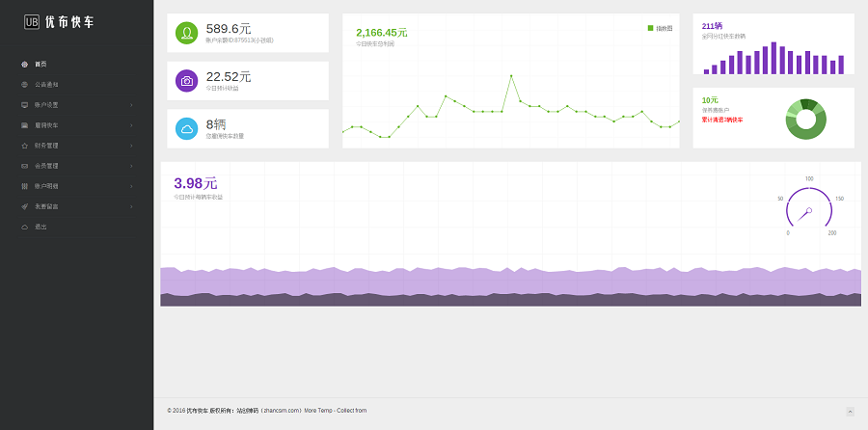This screenshot has width=868, height=430.
Task: Expand the 账户明细 submenu arrow
Action: (x=131, y=186)
